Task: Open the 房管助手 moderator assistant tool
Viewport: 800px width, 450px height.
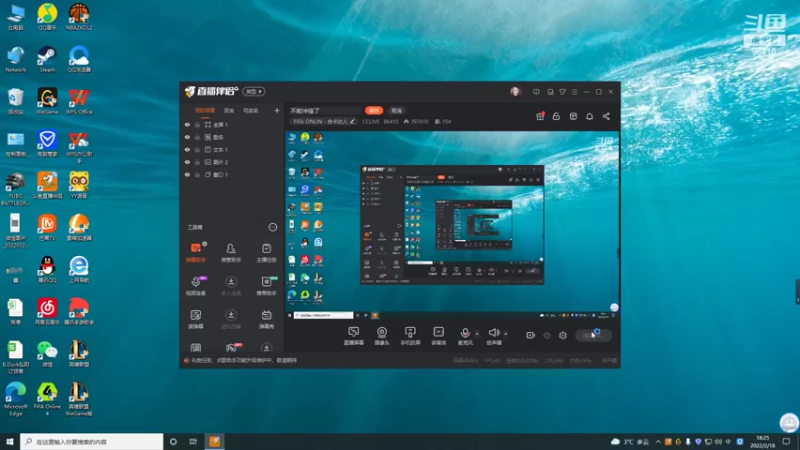Action: (231, 253)
